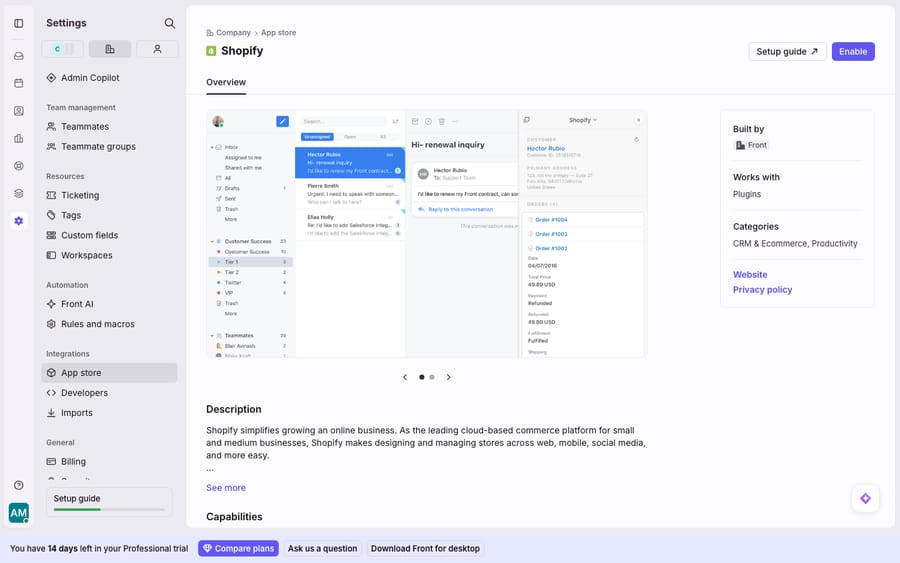Go to previous screenshot with left chevron
900x563 pixels.
point(405,377)
